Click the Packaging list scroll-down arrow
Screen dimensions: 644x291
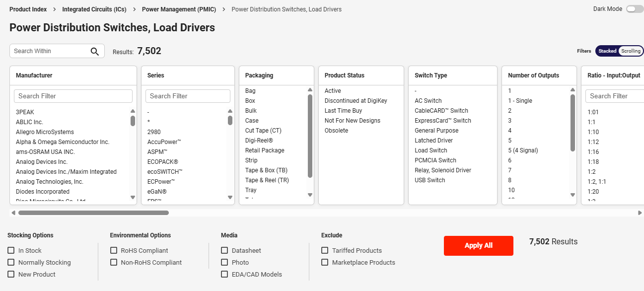pos(310,195)
